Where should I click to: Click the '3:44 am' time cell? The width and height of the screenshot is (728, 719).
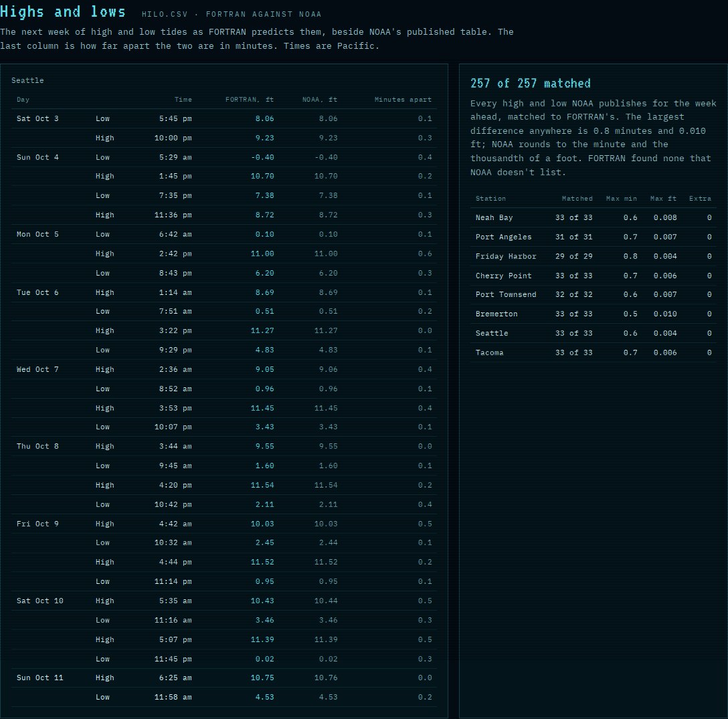[175, 446]
